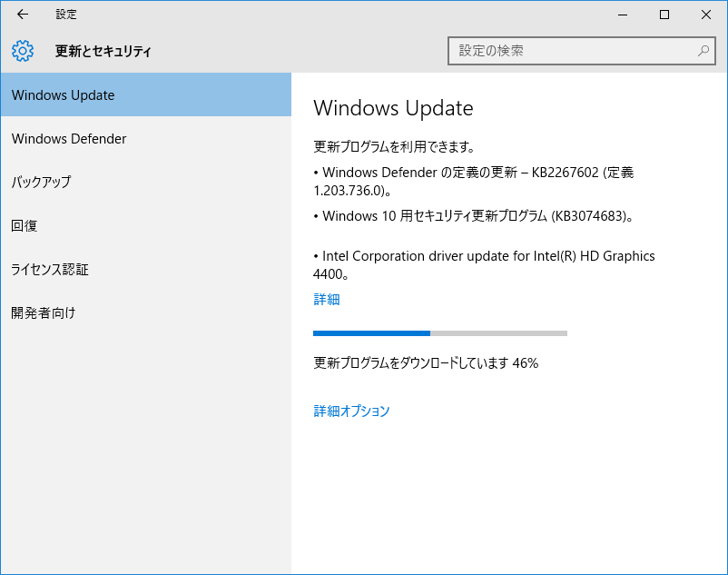Focus the 設定の検索 search field
The height and width of the screenshot is (575, 728).
click(581, 51)
